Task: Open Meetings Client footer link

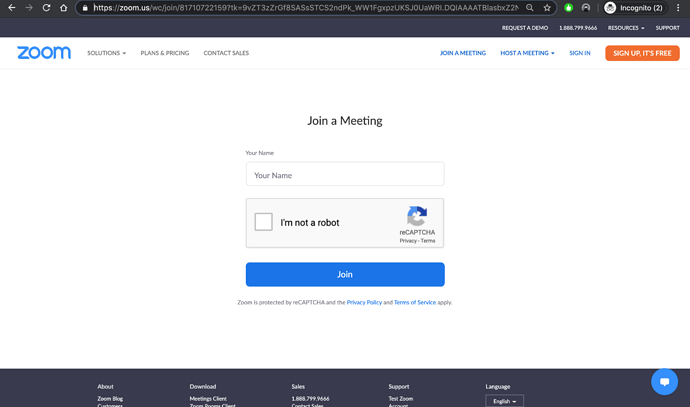Action: tap(208, 399)
